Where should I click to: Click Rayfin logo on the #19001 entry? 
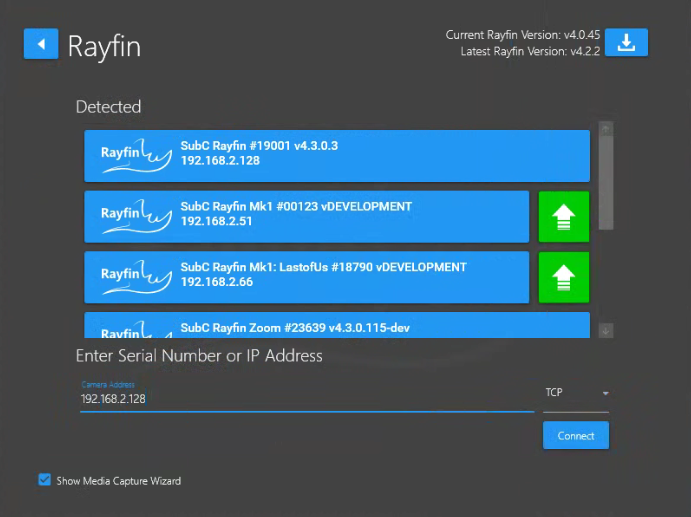point(136,155)
